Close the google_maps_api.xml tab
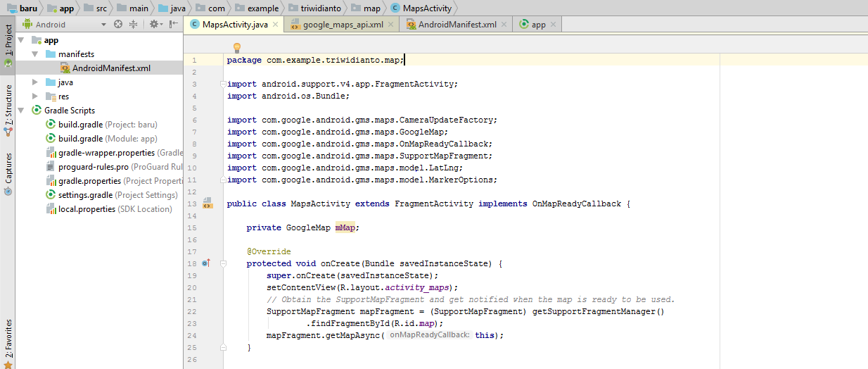Image resolution: width=868 pixels, height=369 pixels. (391, 25)
